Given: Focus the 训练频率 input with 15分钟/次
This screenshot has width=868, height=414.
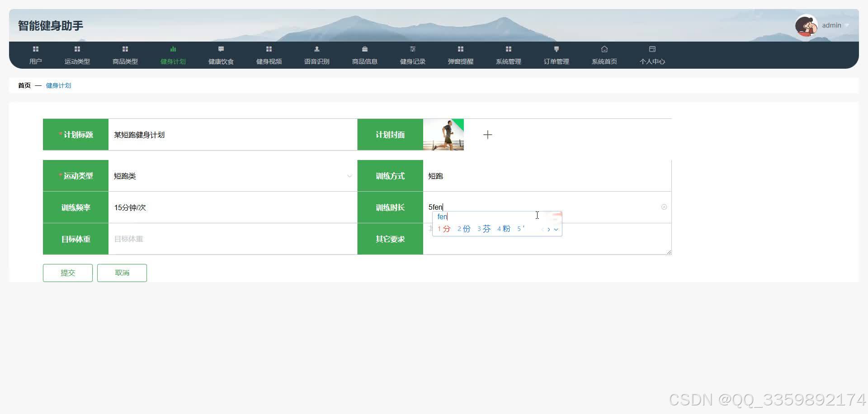Looking at the screenshot, I should coord(232,207).
